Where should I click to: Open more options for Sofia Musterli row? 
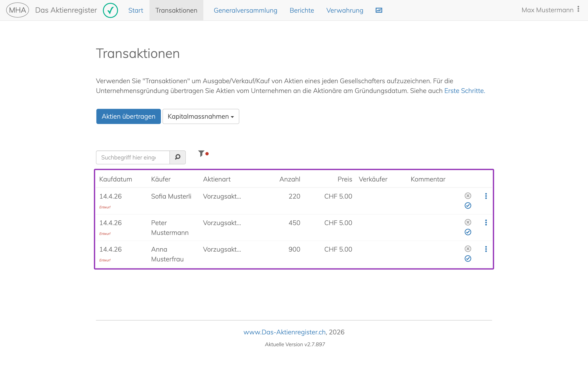tap(486, 196)
